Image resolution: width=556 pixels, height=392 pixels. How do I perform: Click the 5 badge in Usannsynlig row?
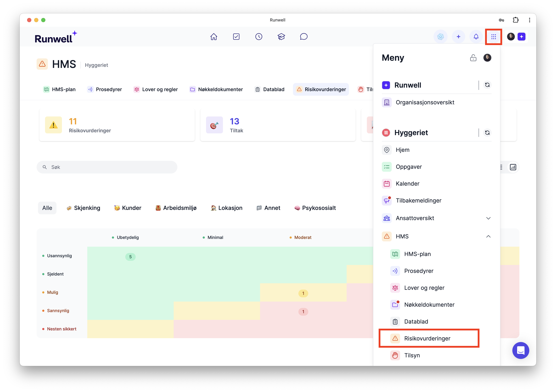[130, 257]
